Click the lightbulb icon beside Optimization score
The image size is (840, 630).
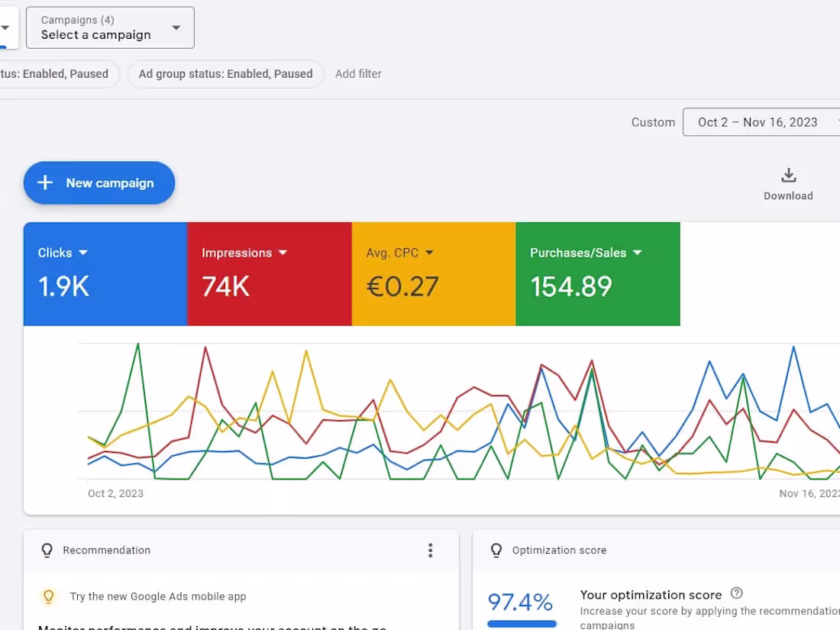pyautogui.click(x=496, y=550)
